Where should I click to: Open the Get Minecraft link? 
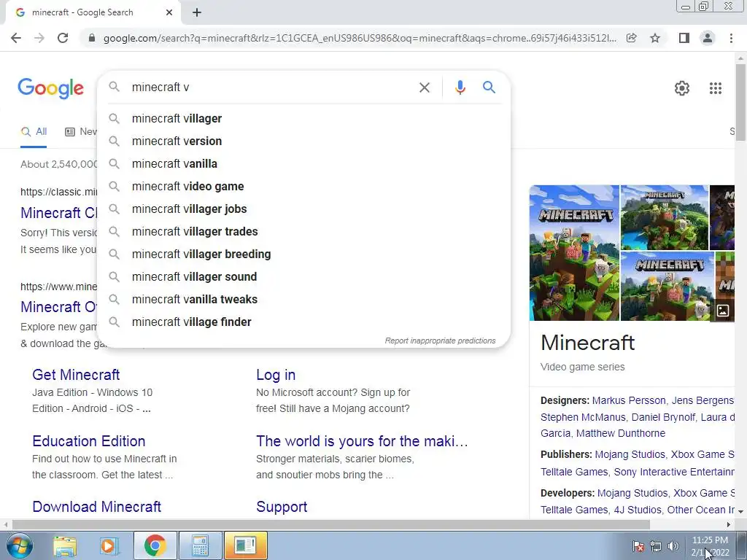point(76,375)
